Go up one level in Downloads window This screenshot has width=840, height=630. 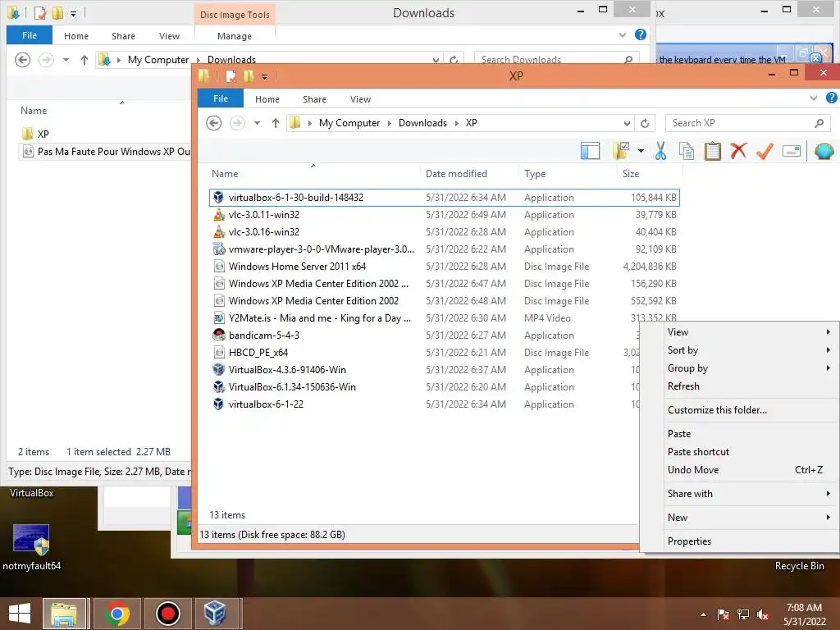tap(84, 59)
